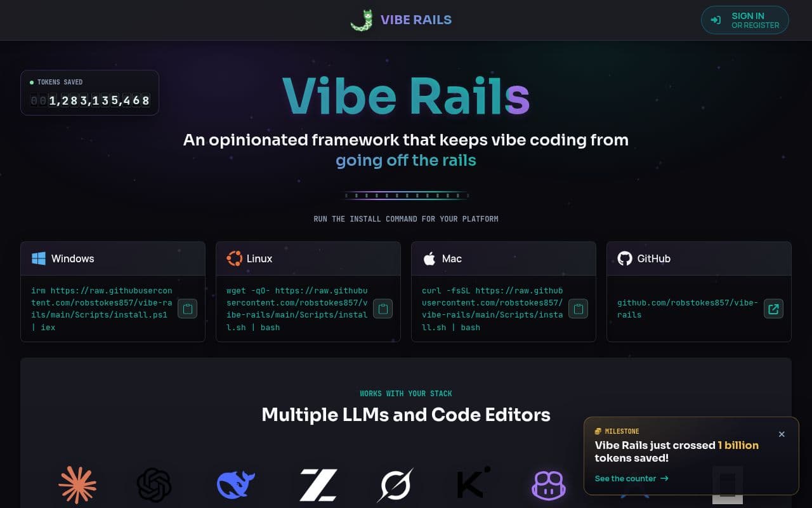Click the Tokens Saved counter widget
Screen dimensions: 812x508
click(x=89, y=93)
